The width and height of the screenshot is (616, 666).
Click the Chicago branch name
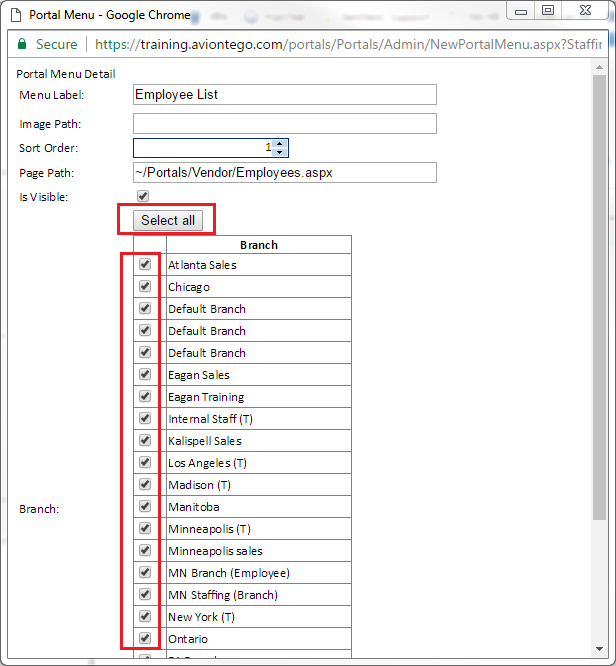coord(189,287)
